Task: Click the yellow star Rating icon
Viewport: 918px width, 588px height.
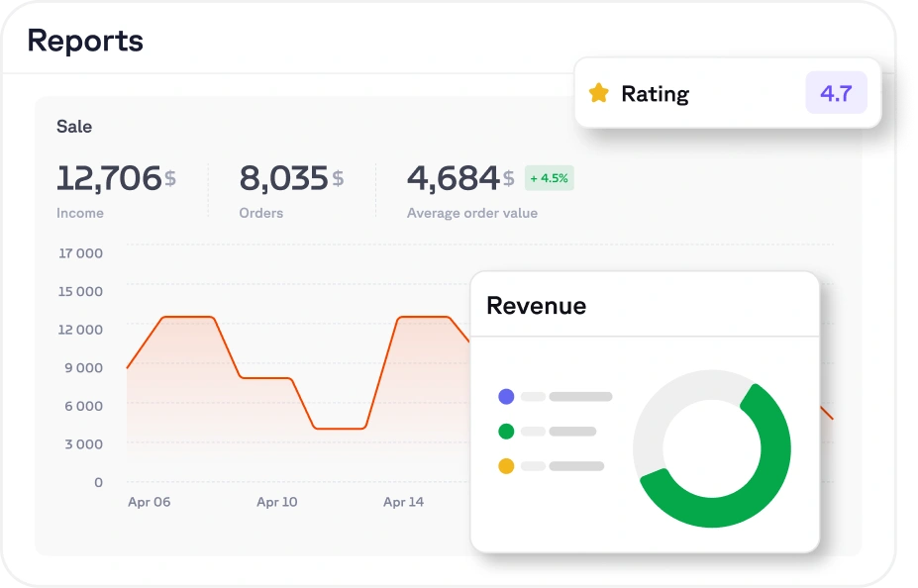Action: coord(598,93)
